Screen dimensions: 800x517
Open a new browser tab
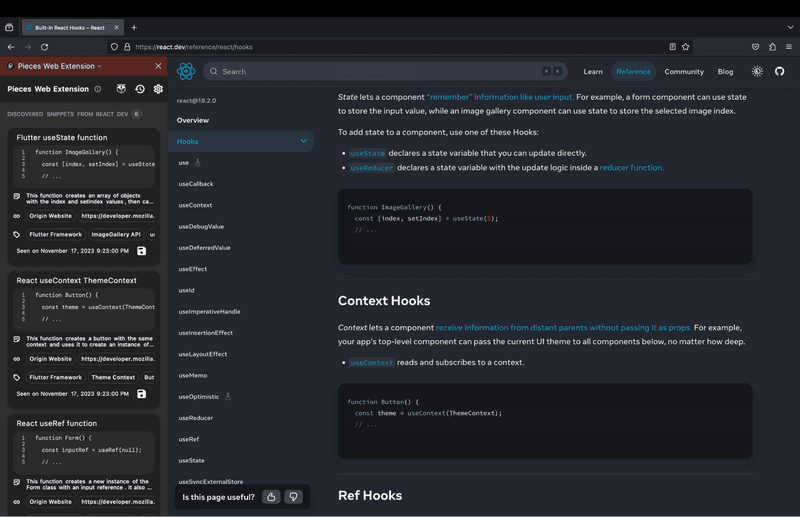(134, 28)
